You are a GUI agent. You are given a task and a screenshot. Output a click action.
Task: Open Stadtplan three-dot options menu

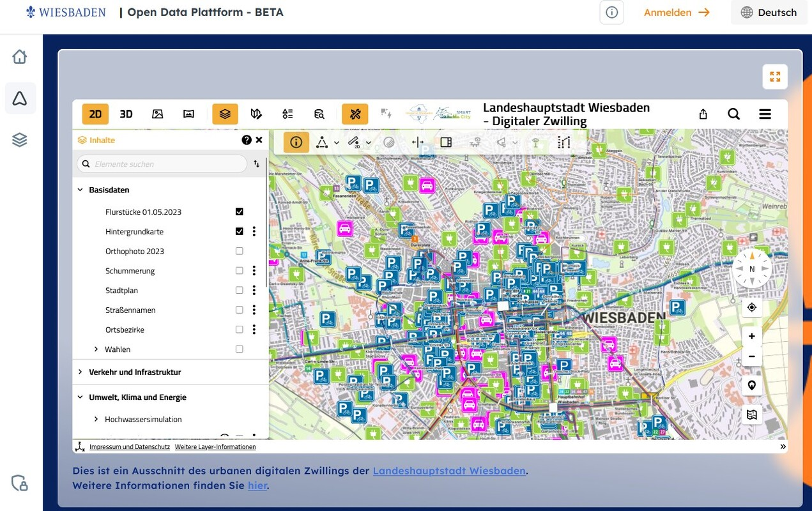[254, 290]
